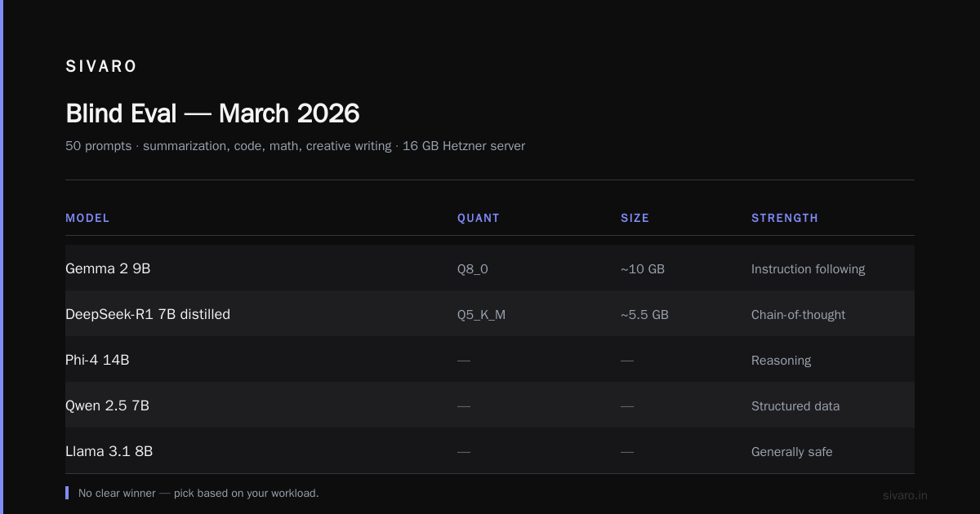Click the No clear winner footnote

click(x=198, y=494)
